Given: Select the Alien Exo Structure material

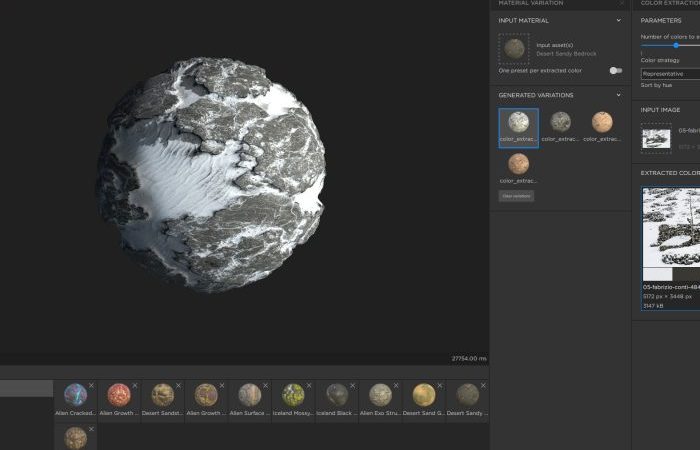Looking at the screenshot, I should tap(380, 395).
